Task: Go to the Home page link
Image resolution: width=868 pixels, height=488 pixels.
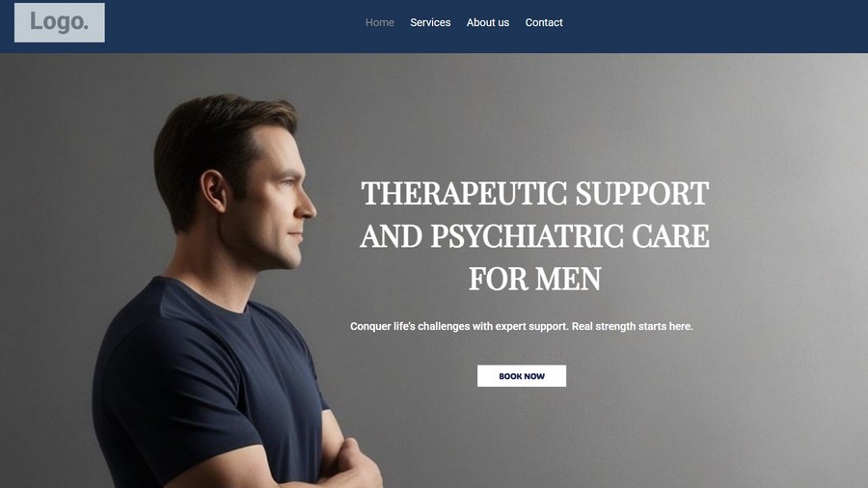Action: click(x=380, y=23)
